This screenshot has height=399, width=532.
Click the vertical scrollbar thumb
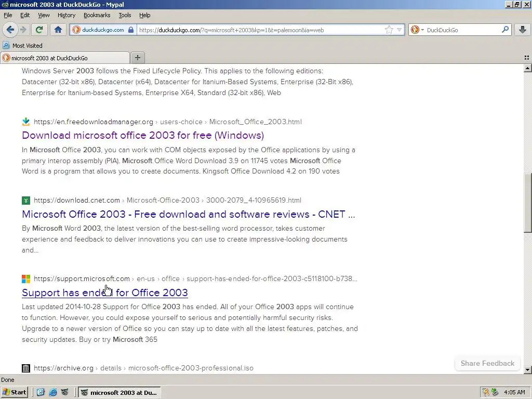pos(527,203)
